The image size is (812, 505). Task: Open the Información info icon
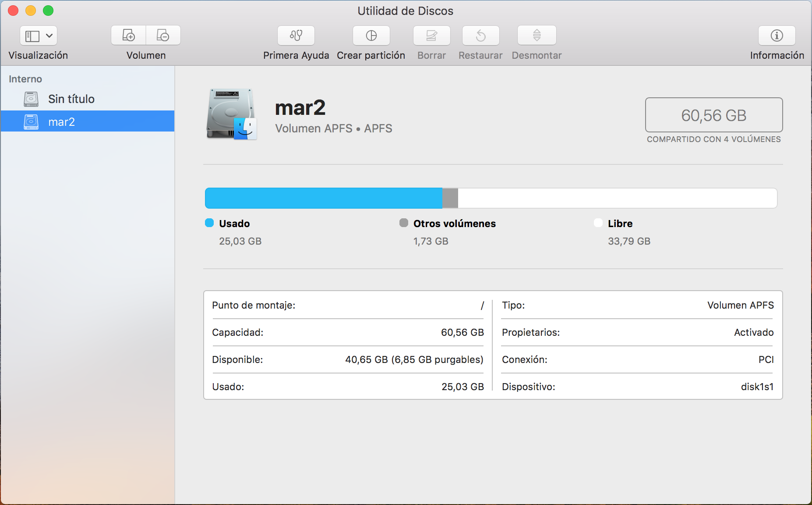(777, 36)
